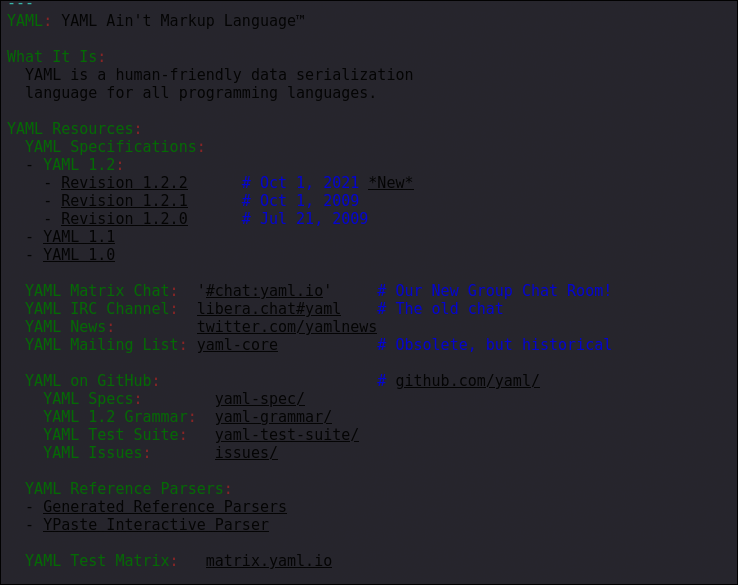Open the YAML 1.1 specification link
Viewport: 738px width, 585px height.
[x=79, y=237]
